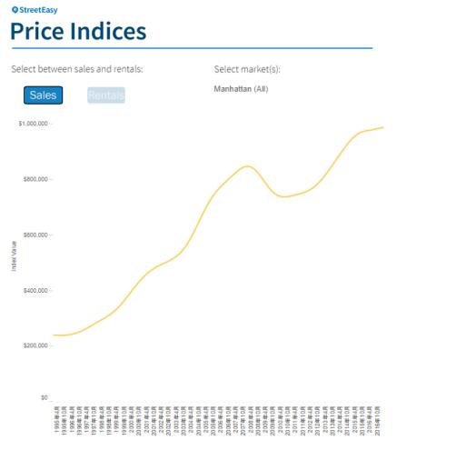The height and width of the screenshot is (450, 476).
Task: Click the $800,000 y-axis label
Action: point(35,179)
